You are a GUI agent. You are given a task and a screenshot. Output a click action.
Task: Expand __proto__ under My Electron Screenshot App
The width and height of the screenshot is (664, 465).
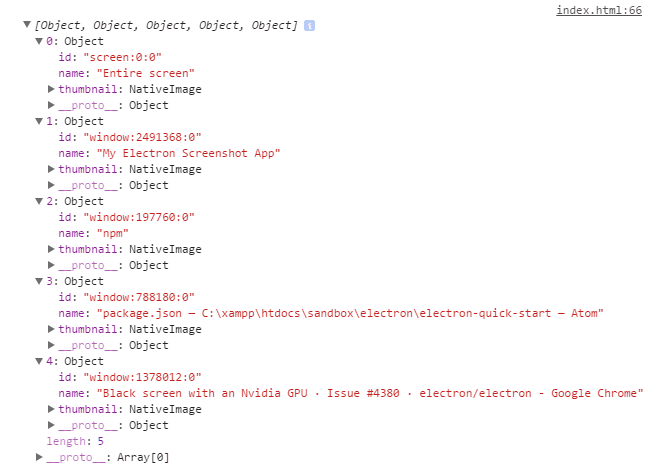(52, 185)
